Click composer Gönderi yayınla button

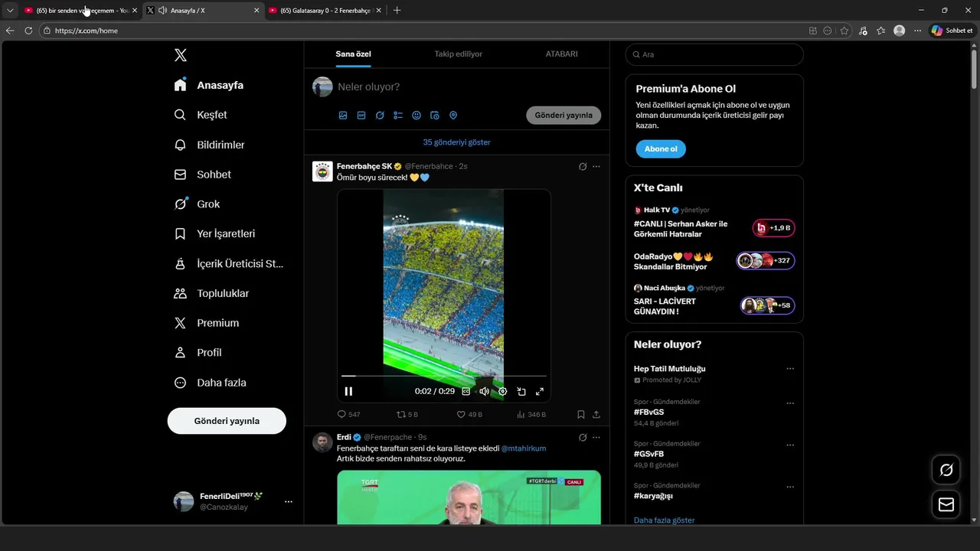[563, 116]
